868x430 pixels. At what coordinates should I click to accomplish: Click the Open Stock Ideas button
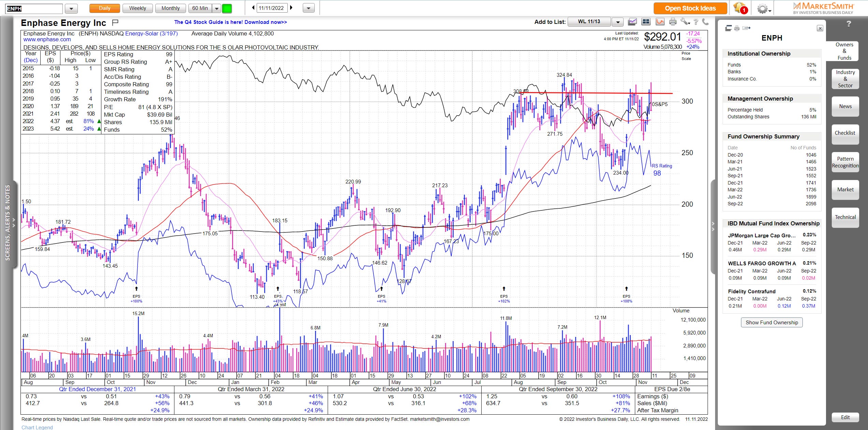(690, 9)
